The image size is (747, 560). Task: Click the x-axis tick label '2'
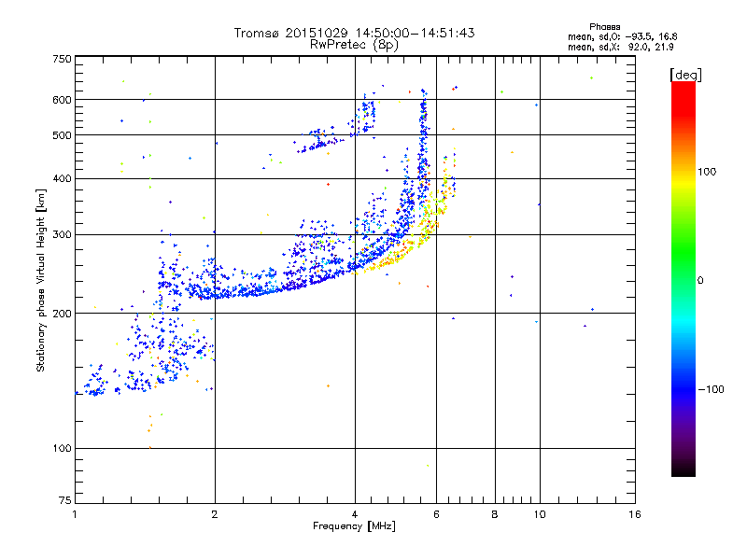point(215,514)
